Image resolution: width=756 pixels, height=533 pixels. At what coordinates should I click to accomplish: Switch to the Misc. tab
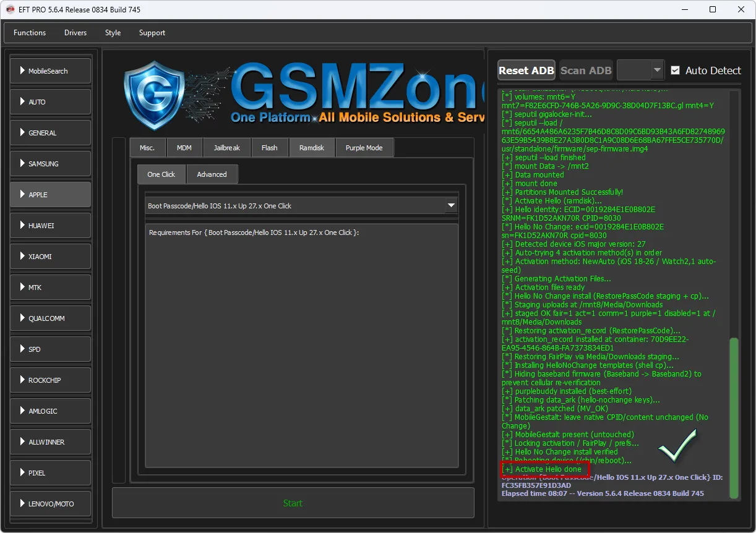(x=147, y=148)
